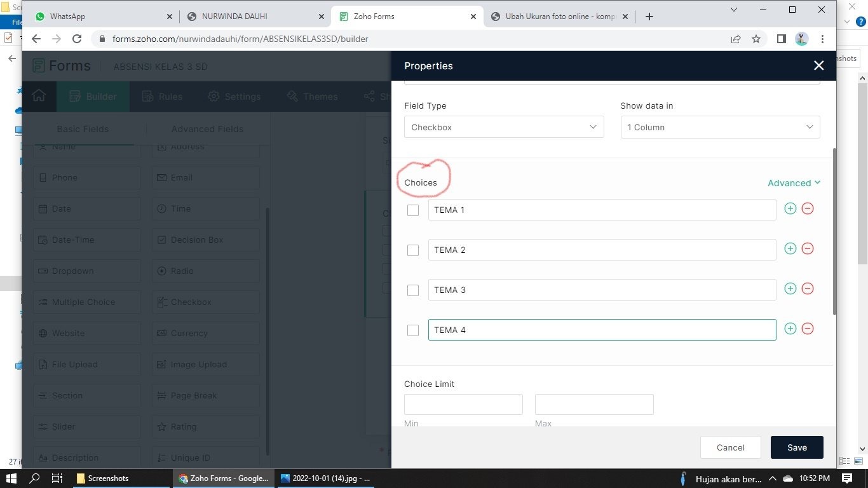Select the Radio field
Viewport: 868px width, 488px height.
(206, 271)
